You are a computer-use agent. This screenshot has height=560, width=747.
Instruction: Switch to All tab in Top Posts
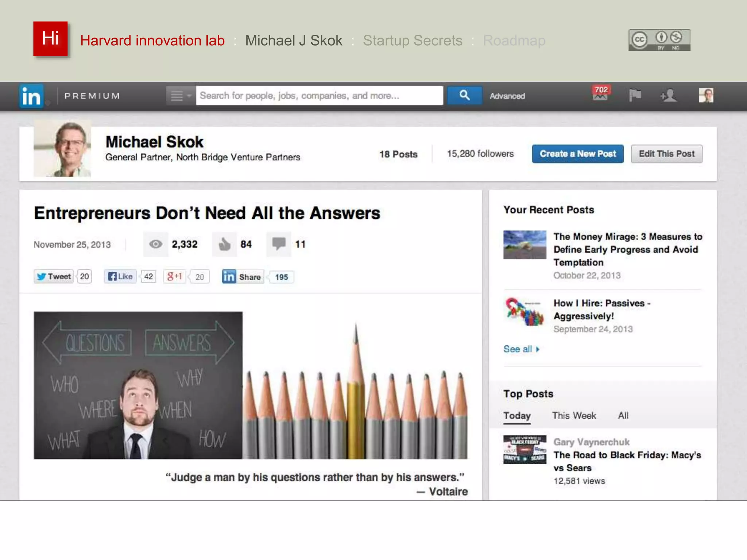point(623,416)
